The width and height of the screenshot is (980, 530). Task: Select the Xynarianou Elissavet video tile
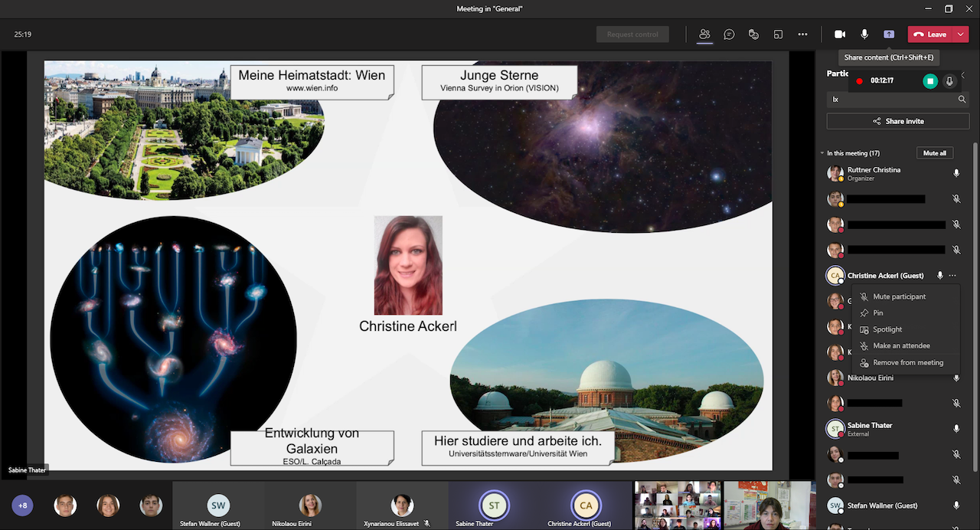(402, 505)
